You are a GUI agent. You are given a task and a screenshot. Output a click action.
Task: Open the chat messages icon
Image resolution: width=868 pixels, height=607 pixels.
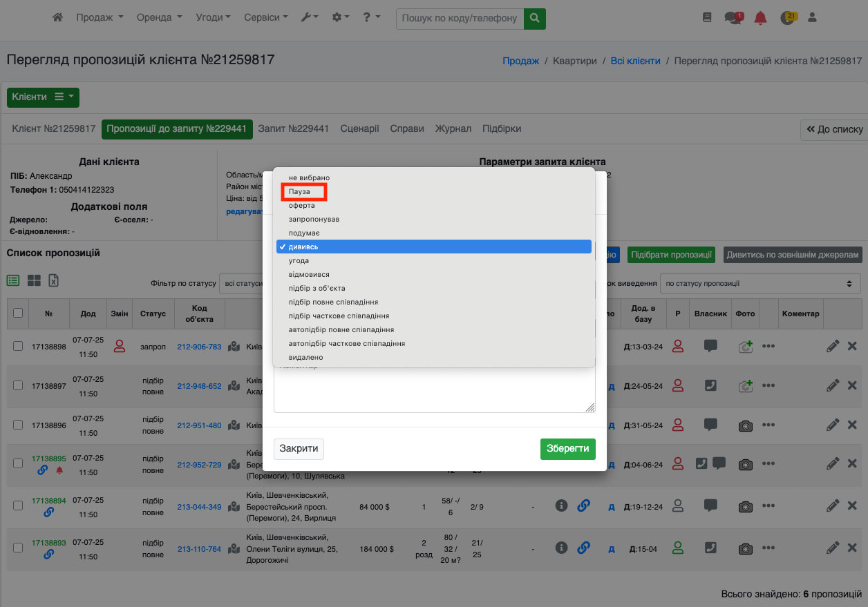(x=732, y=18)
